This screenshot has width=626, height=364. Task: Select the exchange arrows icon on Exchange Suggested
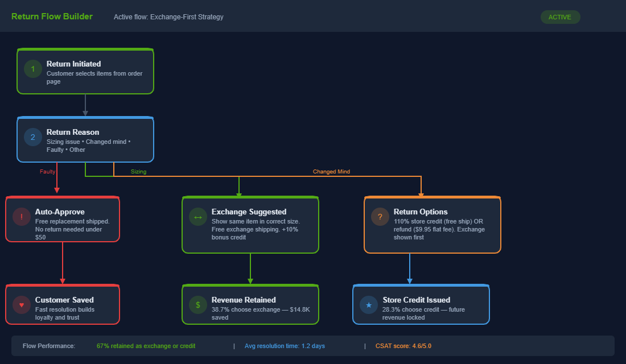tap(197, 217)
